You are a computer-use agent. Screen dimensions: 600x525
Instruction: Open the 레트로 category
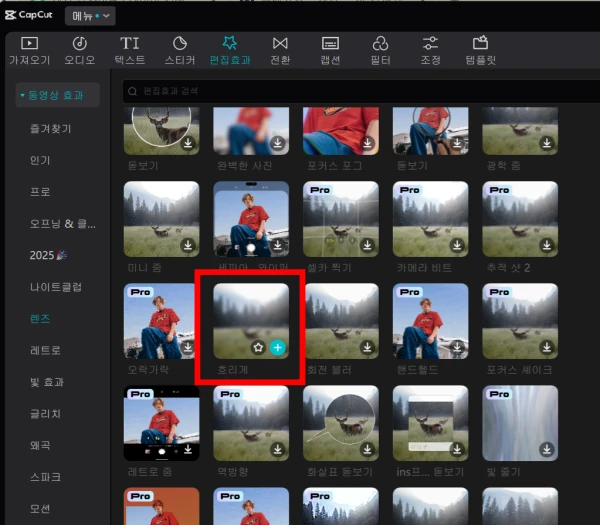point(46,351)
